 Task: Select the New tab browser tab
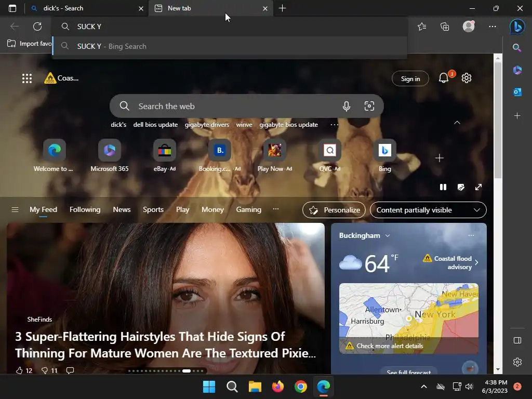coord(211,8)
